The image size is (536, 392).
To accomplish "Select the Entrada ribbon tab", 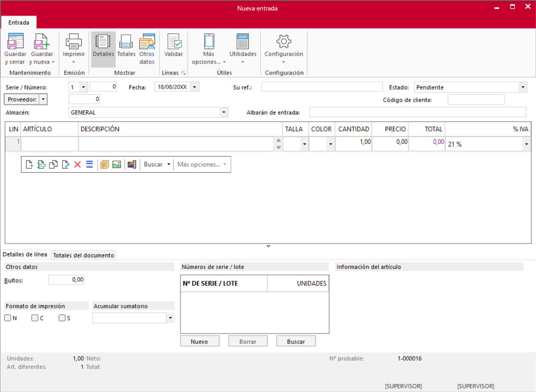I will point(19,23).
